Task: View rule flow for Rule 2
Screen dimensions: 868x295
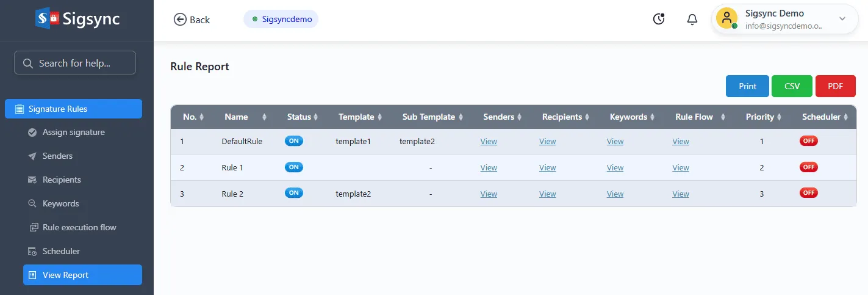Action: 681,194
